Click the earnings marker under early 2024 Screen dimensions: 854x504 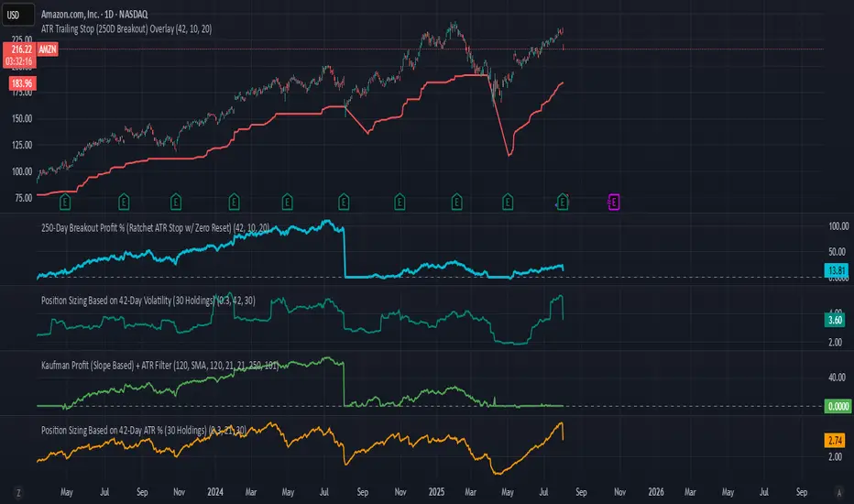click(234, 203)
